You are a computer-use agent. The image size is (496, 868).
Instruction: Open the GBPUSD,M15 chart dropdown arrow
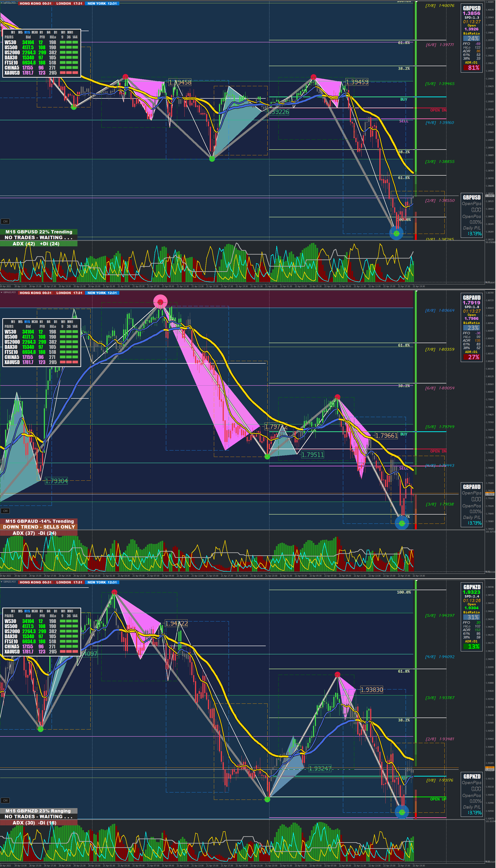click(1, 3)
